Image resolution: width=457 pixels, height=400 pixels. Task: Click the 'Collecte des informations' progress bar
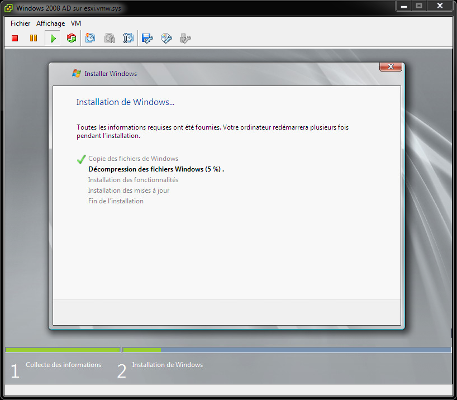[x=63, y=350]
